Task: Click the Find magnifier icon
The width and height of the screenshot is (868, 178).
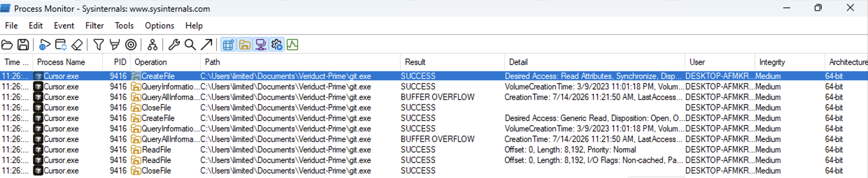Action: click(x=190, y=45)
